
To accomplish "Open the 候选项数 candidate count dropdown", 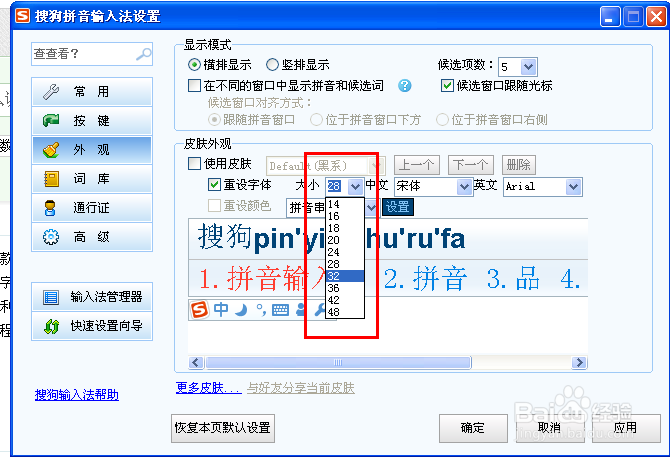I will [528, 67].
